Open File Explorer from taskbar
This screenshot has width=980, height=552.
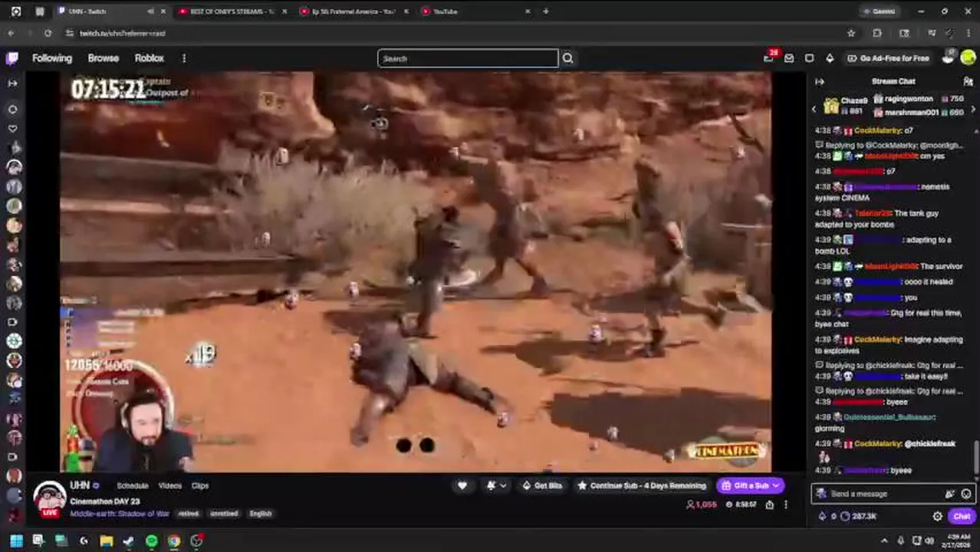click(x=107, y=541)
